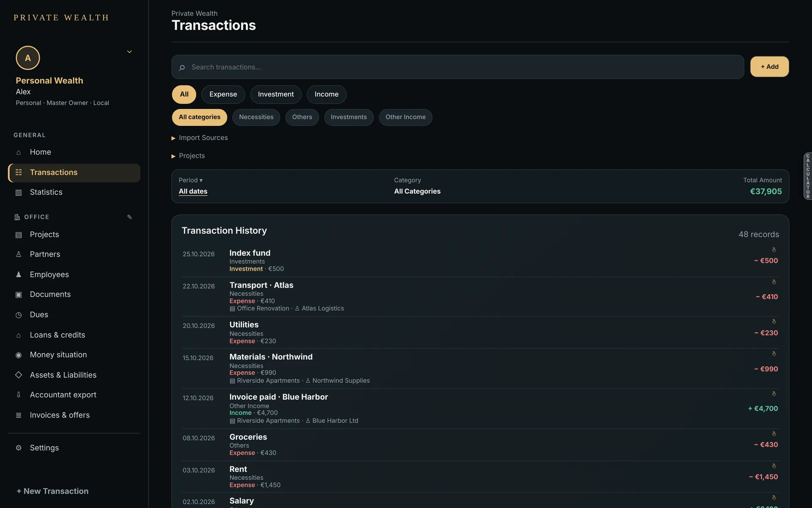The height and width of the screenshot is (508, 812).
Task: Click the hand icon on Groceries row
Action: pyautogui.click(x=774, y=434)
